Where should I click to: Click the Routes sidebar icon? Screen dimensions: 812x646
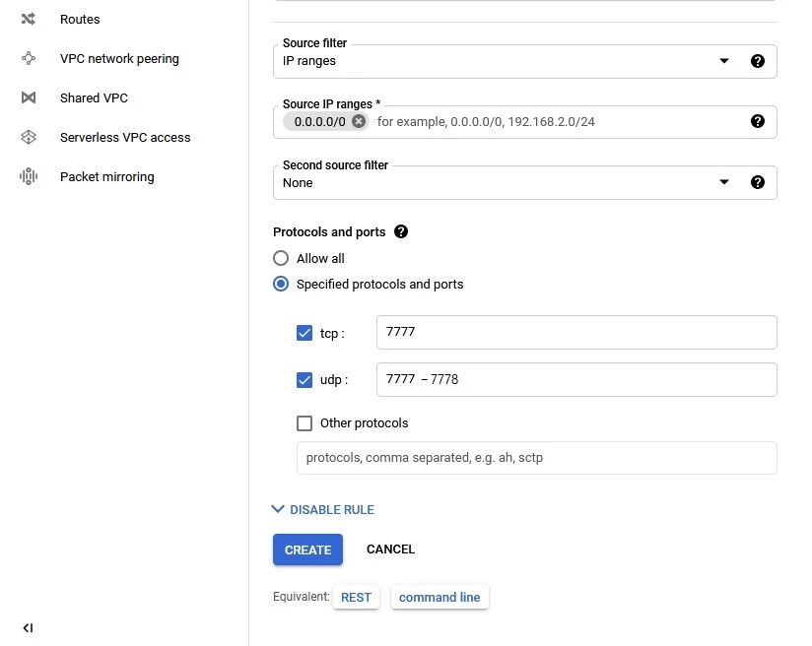click(29, 19)
